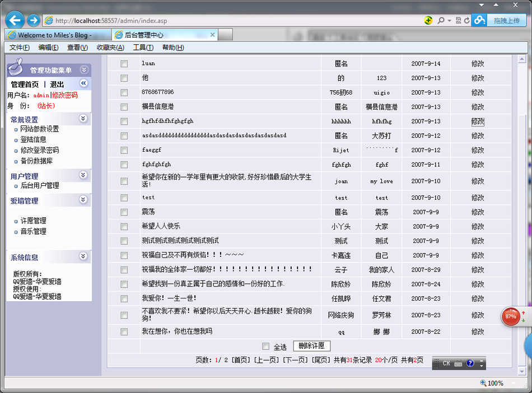This screenshot has width=532, height=393.
Task: Collapse the 系统信息 section
Action: point(83,256)
